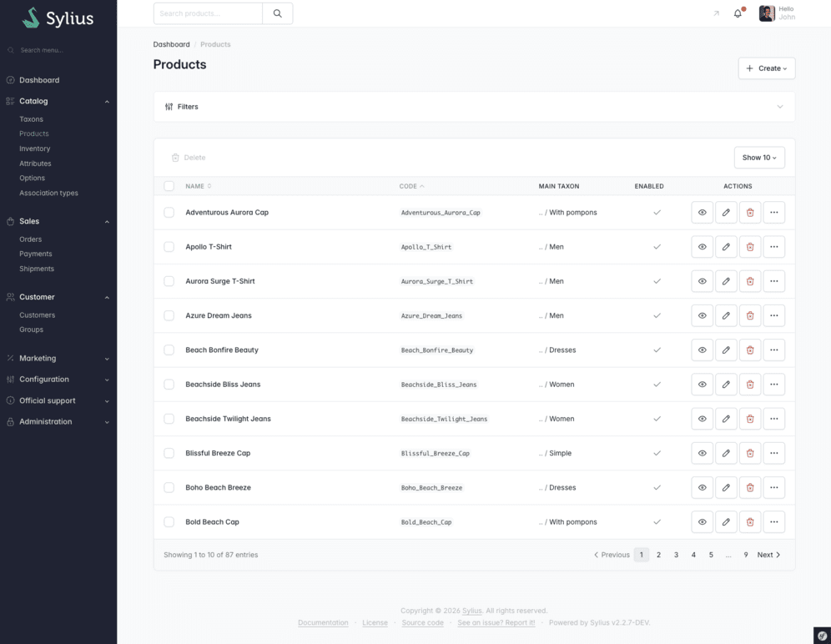Sort table by Name column

click(x=199, y=186)
